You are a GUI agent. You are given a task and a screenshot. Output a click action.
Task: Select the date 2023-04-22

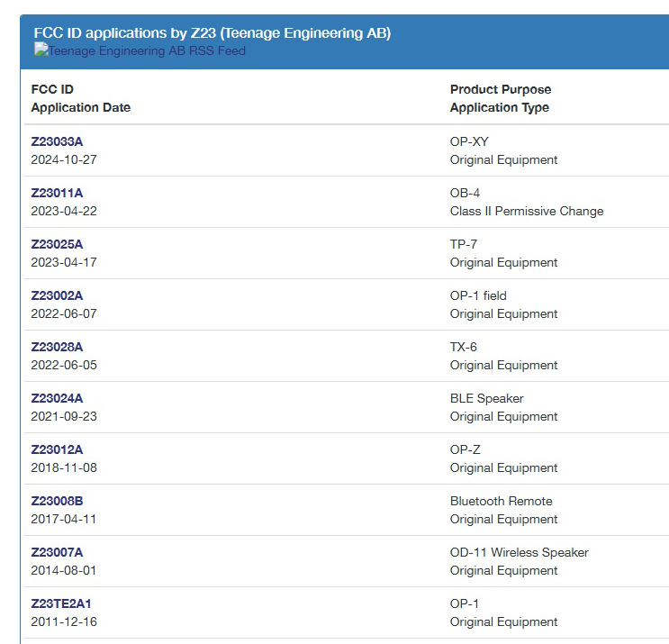click(64, 211)
